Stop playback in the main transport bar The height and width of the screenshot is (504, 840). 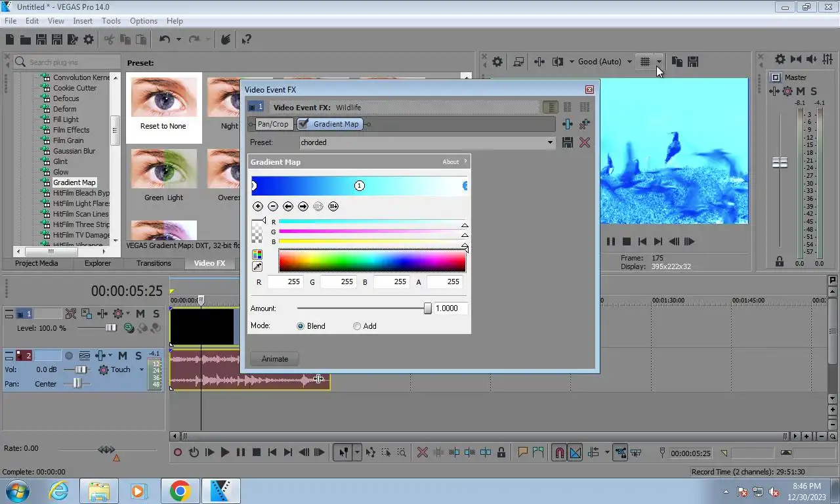pyautogui.click(x=257, y=452)
